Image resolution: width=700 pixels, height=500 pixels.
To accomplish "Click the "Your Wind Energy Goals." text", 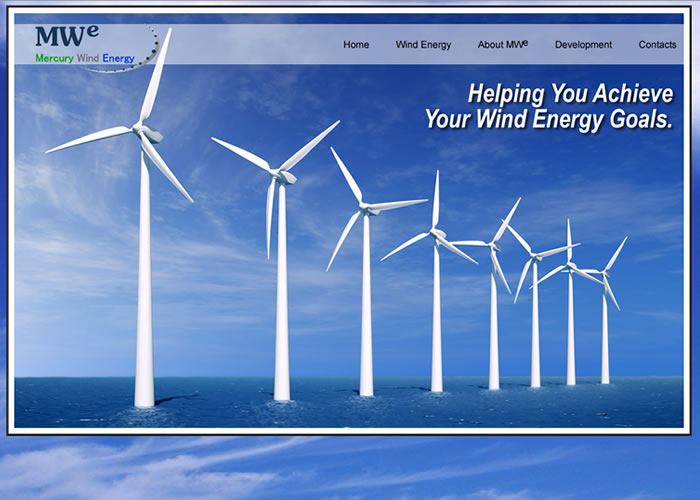I will click(x=548, y=120).
